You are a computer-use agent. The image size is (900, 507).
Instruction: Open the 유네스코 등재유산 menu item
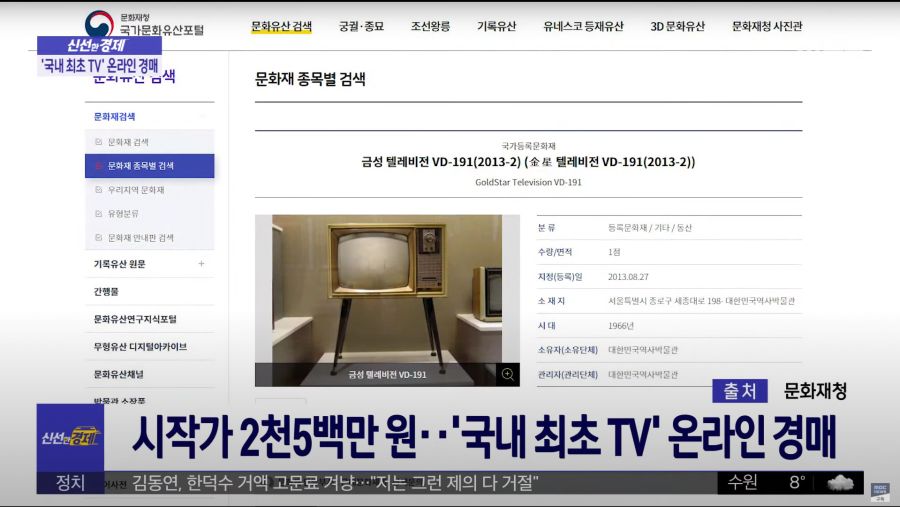[583, 26]
